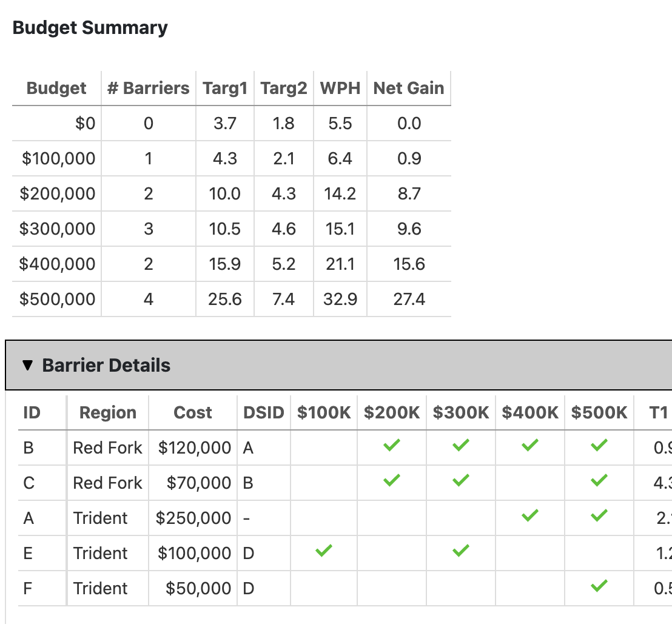Viewport: 672px width, 627px height.
Task: Click barrier C green checkmark under $300K
Action: (461, 480)
